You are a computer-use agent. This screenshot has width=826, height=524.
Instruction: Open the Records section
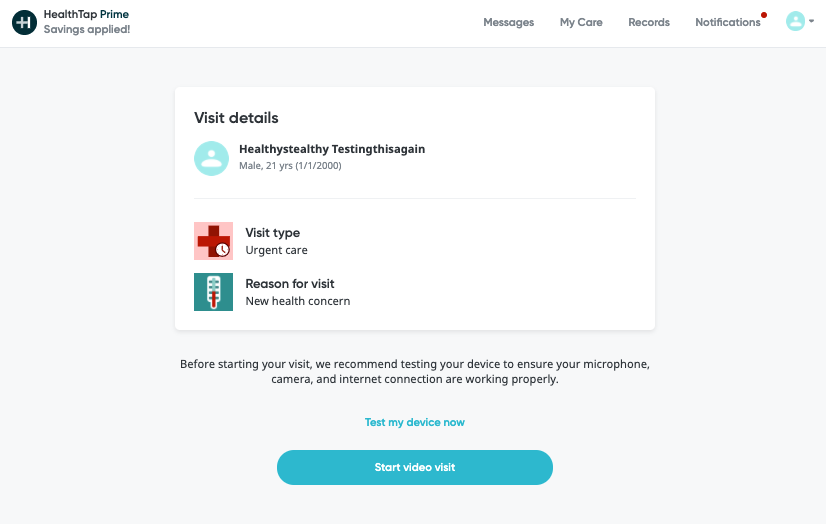(648, 22)
